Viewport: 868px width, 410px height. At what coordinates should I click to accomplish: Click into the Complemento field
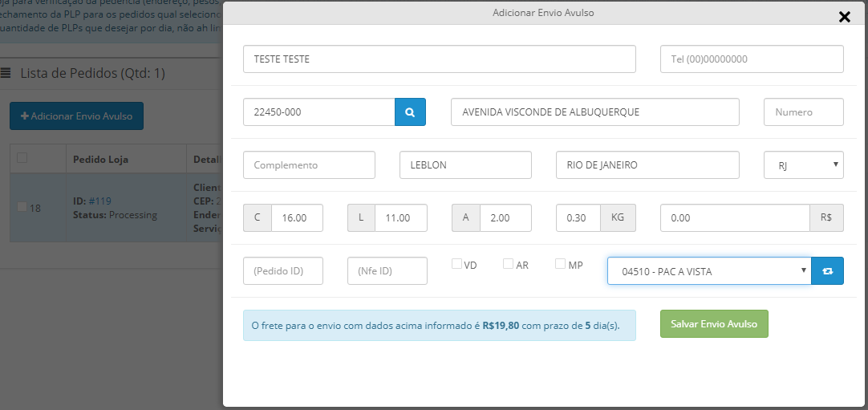pyautogui.click(x=309, y=164)
